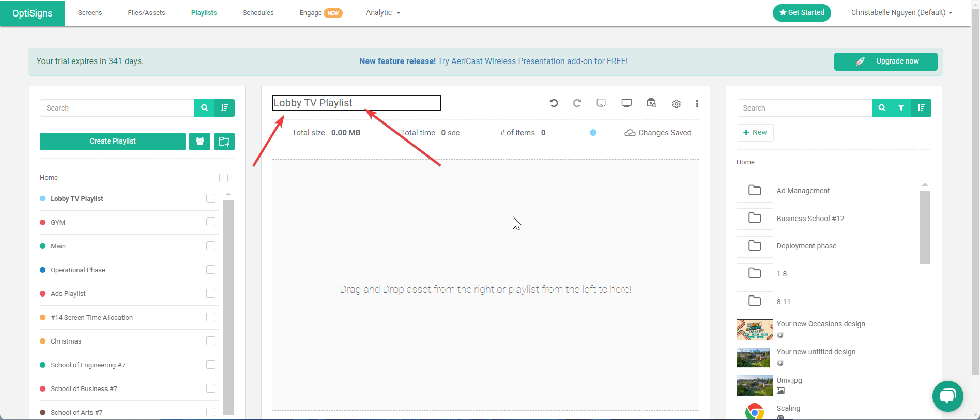
Task: Click the assets sort icon button
Action: pos(921,108)
